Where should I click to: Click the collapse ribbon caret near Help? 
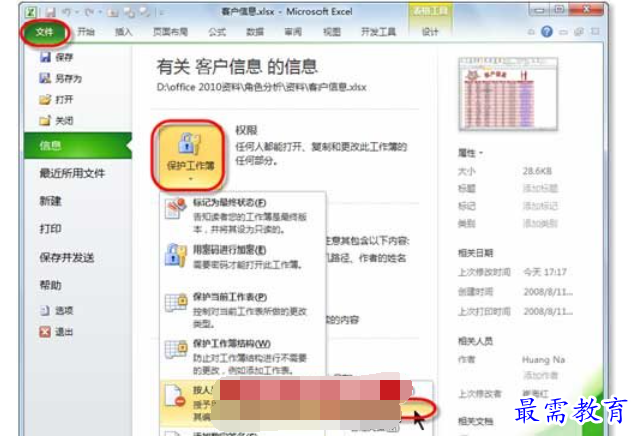coord(531,32)
